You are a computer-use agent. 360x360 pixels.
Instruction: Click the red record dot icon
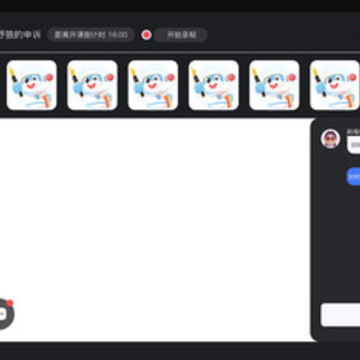tap(146, 35)
